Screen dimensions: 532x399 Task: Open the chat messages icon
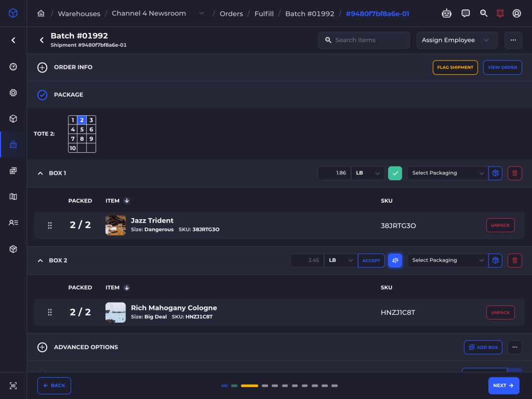pyautogui.click(x=465, y=14)
